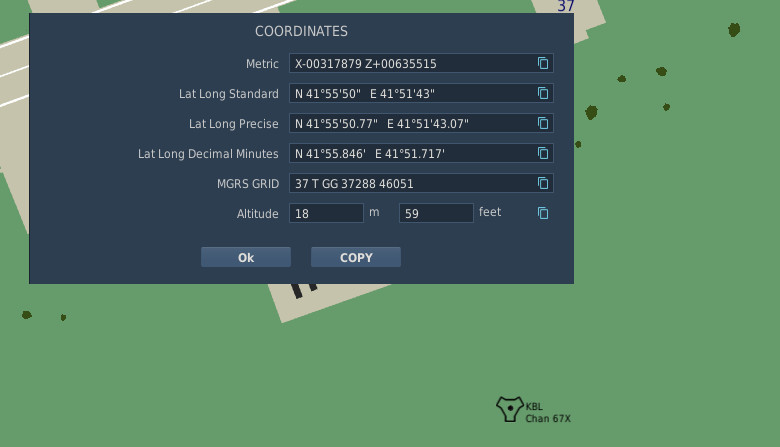Click the COORDINATES dialog title
The width and height of the screenshot is (780, 447).
tap(301, 32)
